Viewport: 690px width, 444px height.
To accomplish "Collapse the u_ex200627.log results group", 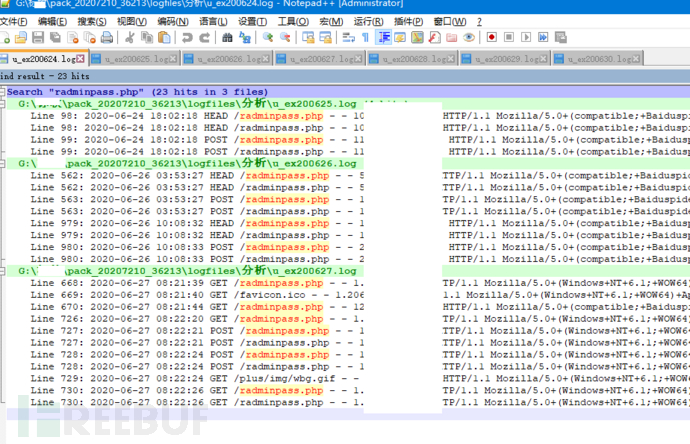I will pos(2,271).
